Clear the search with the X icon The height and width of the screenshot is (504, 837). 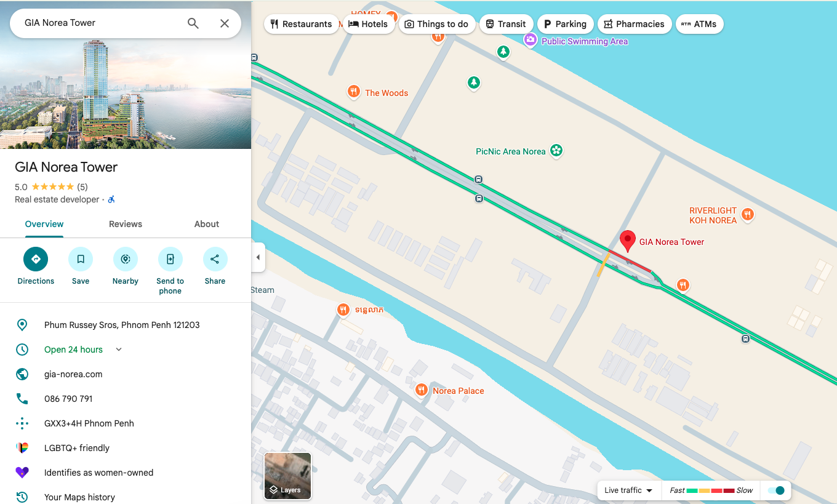click(x=225, y=23)
